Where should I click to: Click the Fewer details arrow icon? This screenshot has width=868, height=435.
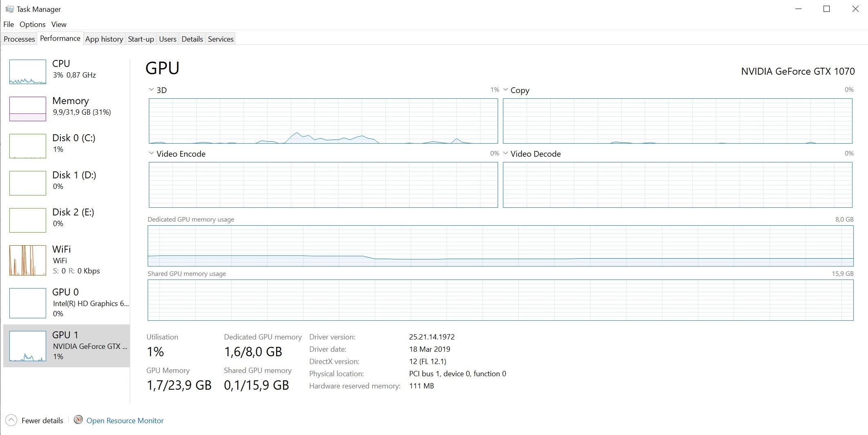coord(11,420)
